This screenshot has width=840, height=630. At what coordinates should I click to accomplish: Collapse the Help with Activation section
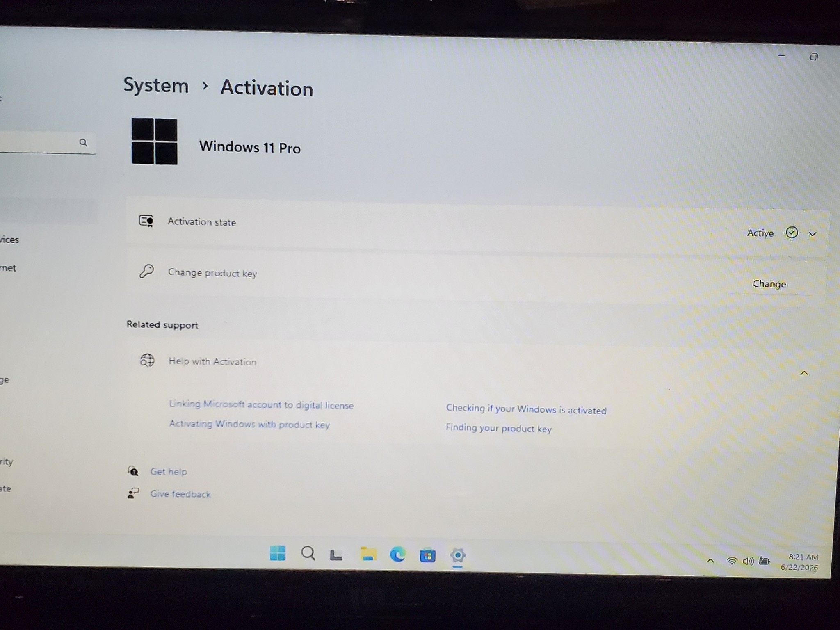(x=804, y=373)
